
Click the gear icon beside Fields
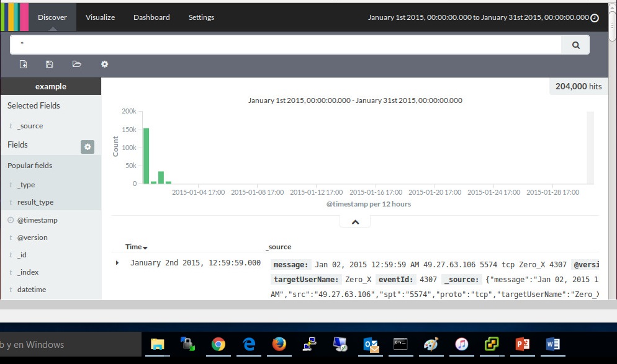click(x=88, y=146)
